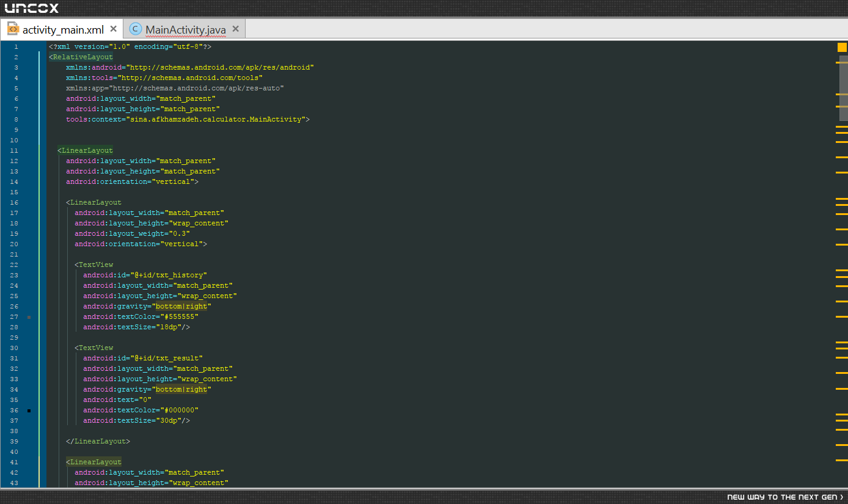Click the xmlns:app attribute line

175,88
